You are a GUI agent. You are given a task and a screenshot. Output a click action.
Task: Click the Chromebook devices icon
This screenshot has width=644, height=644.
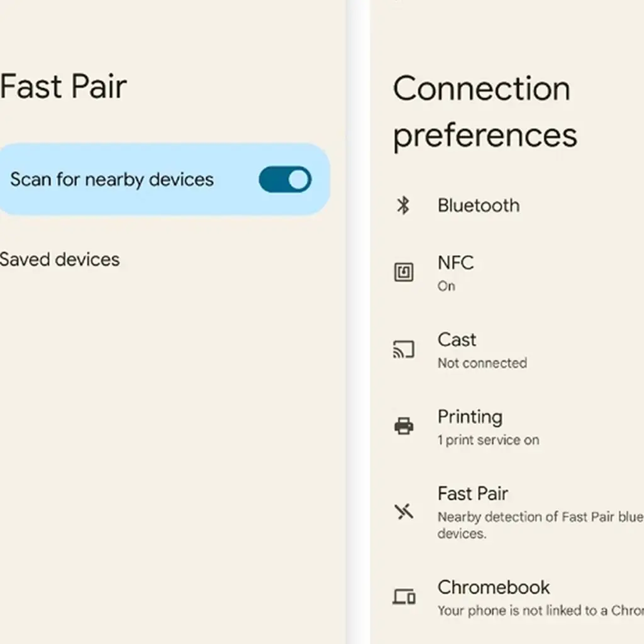403,596
